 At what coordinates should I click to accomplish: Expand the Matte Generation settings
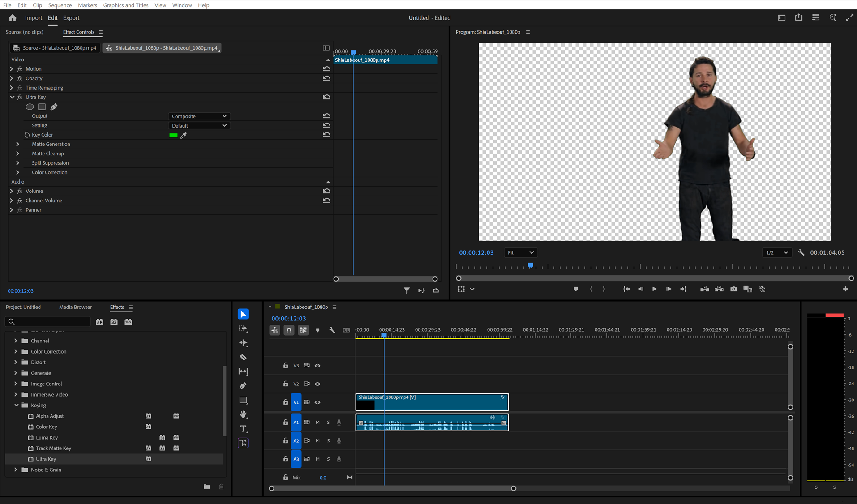(x=18, y=144)
